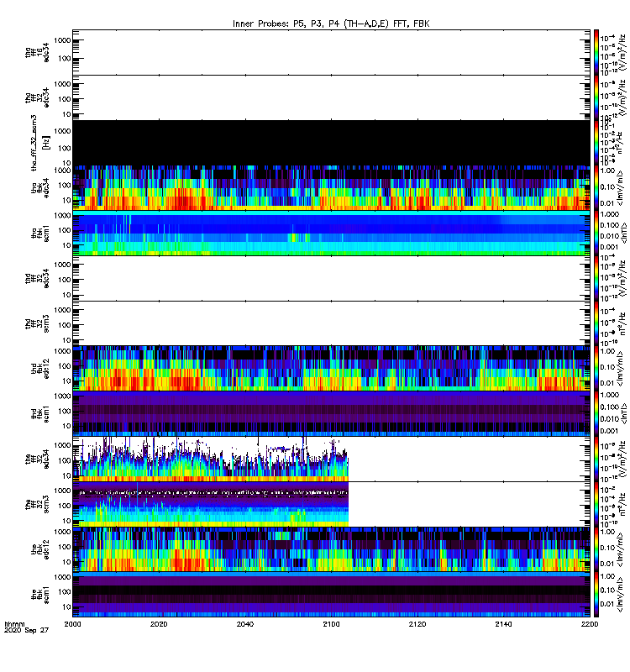Viewport: 630px width, 672px height.
Task: Click the "the fff 32 scm3" panel label
Action: (x=37, y=505)
